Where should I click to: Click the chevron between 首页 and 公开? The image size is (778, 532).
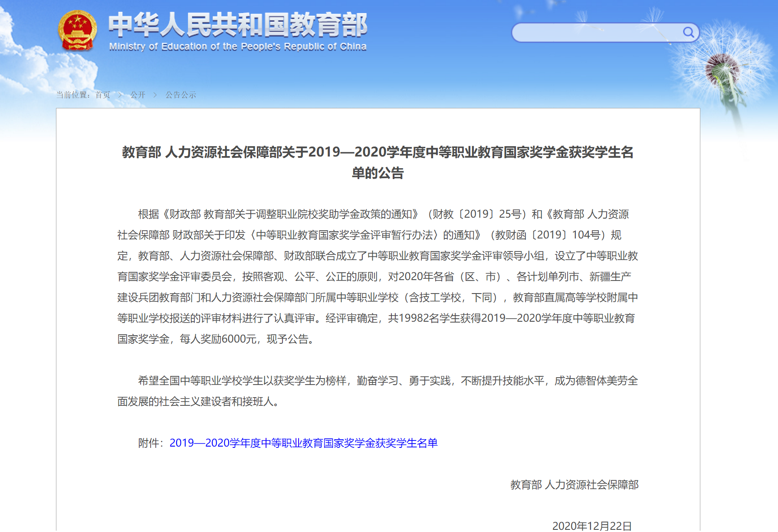[120, 95]
